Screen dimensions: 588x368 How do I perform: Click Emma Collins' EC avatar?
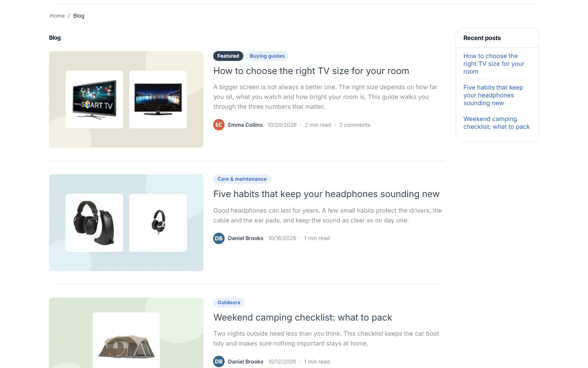[219, 125]
